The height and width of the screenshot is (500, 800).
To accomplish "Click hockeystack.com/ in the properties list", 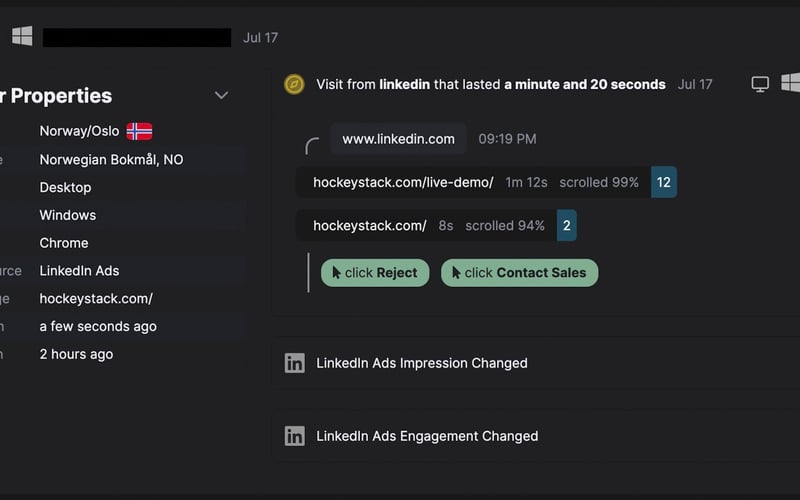I will 96,298.
